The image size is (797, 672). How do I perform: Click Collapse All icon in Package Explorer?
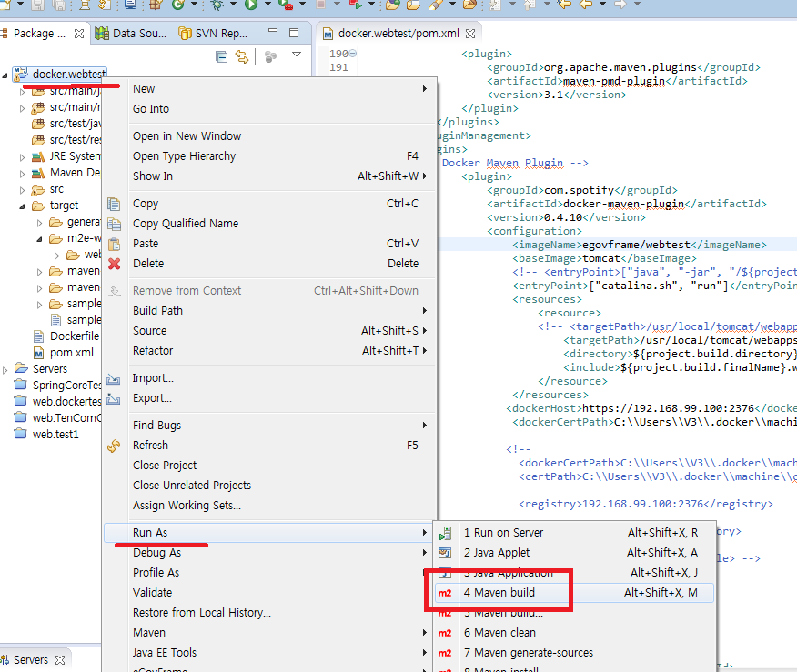[x=221, y=56]
